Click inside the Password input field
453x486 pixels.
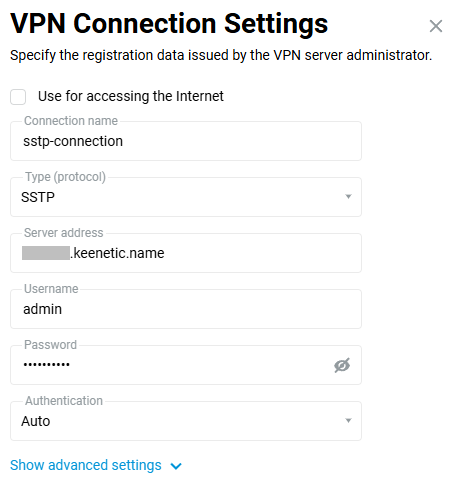[186, 365]
